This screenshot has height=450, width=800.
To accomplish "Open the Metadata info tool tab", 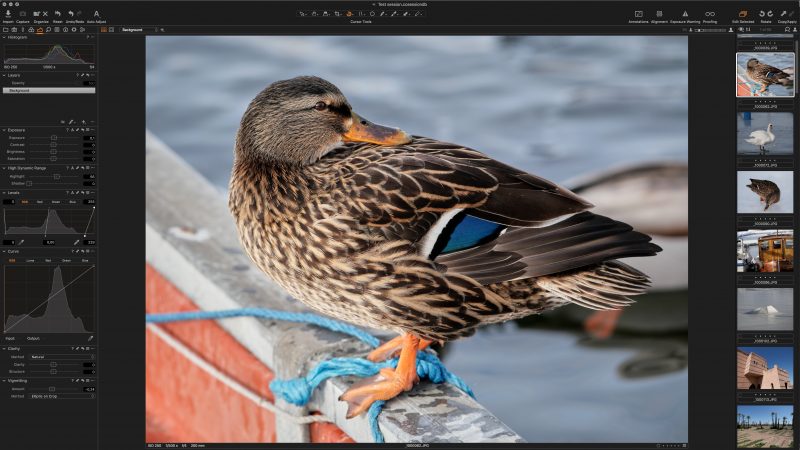I will coord(65,30).
